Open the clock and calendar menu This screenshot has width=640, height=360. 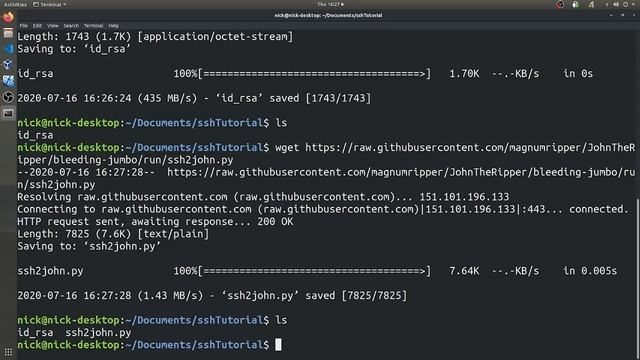pyautogui.click(x=330, y=4)
